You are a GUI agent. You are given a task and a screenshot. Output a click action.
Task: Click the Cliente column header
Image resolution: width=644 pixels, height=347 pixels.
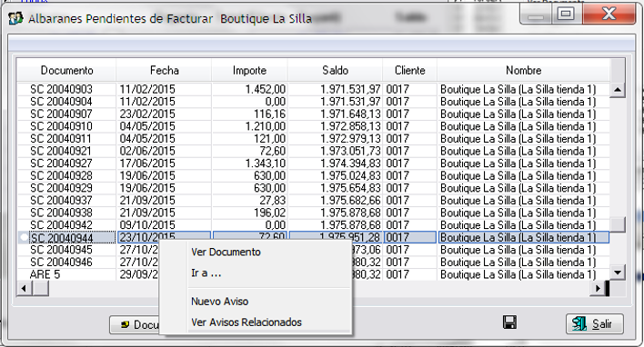410,71
